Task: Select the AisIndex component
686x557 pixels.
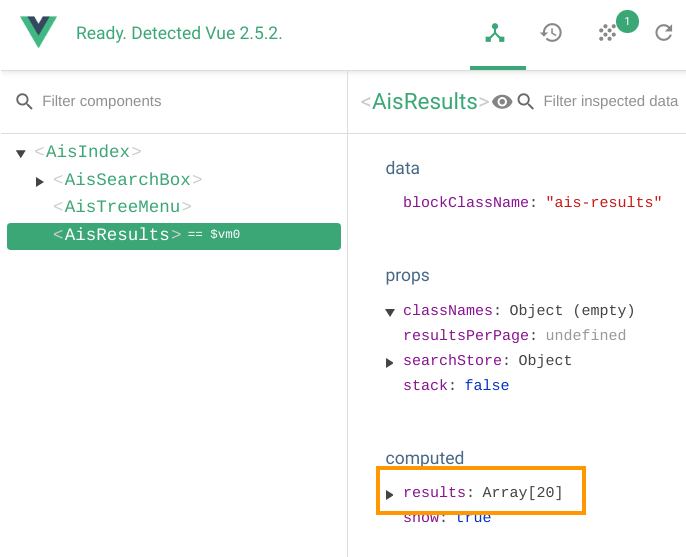Action: [x=88, y=152]
